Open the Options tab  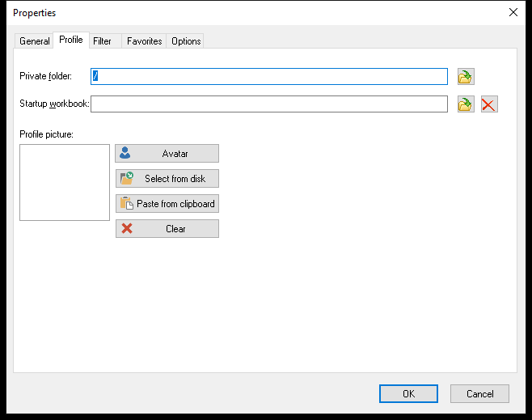pyautogui.click(x=186, y=41)
